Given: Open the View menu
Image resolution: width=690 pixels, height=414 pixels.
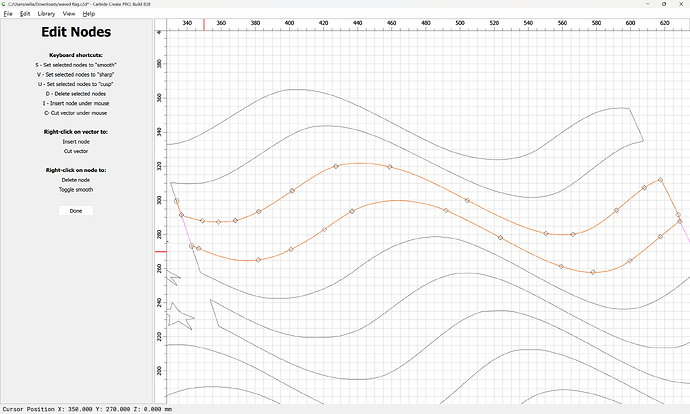Looking at the screenshot, I should 69,14.
